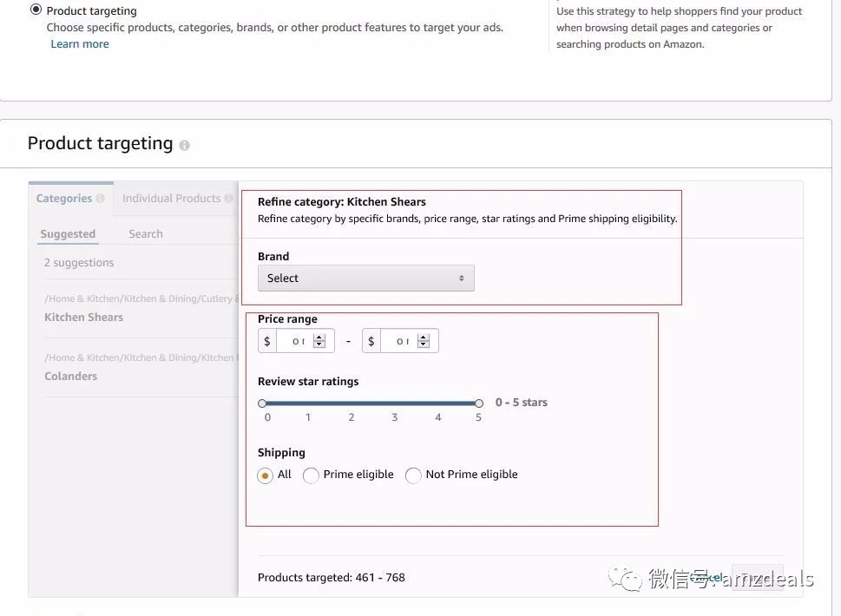Click the 5-star handle of ratings slider

(x=479, y=403)
